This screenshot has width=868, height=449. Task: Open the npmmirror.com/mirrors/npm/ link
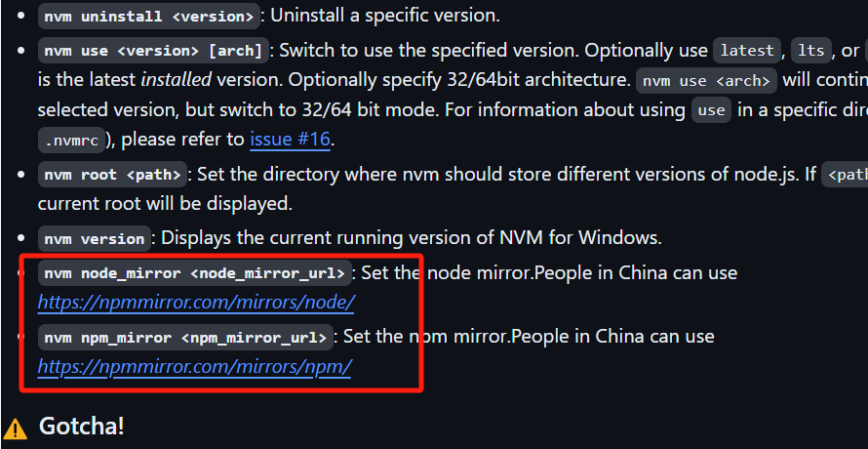click(194, 366)
